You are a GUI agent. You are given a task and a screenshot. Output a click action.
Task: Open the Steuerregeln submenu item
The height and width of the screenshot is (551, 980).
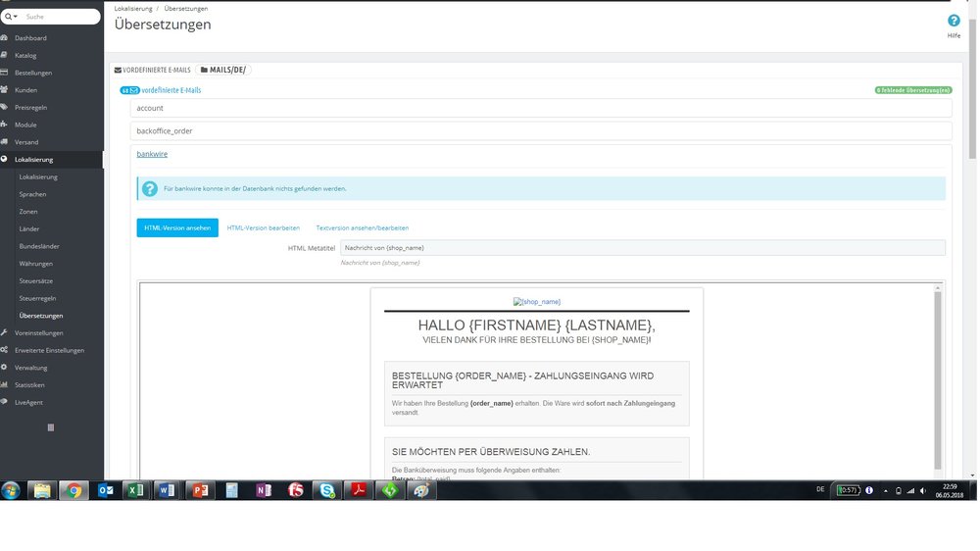[37, 298]
